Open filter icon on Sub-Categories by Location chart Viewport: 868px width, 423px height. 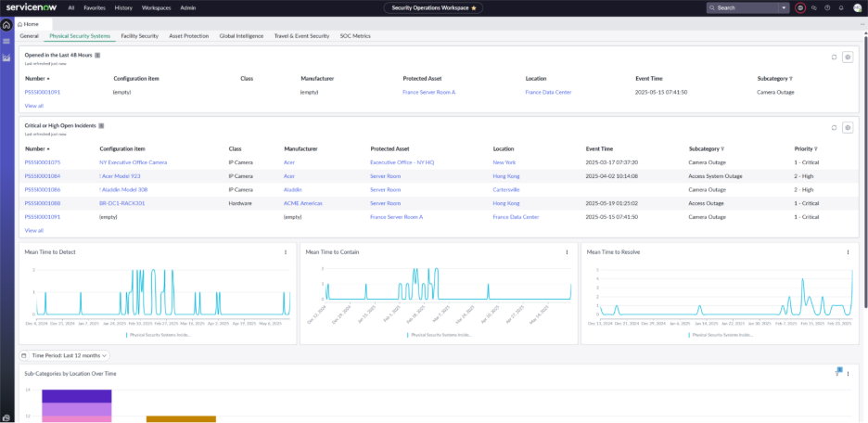[838, 373]
